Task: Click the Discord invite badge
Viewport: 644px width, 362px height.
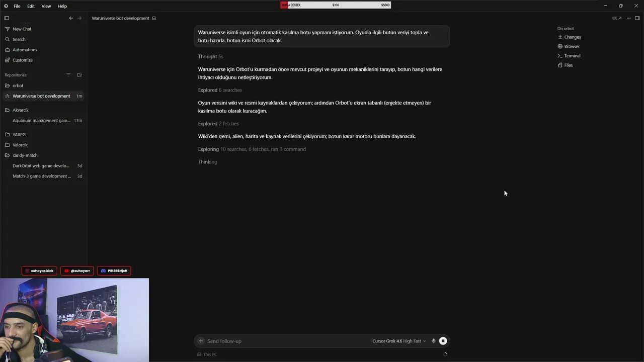Action: click(114, 271)
